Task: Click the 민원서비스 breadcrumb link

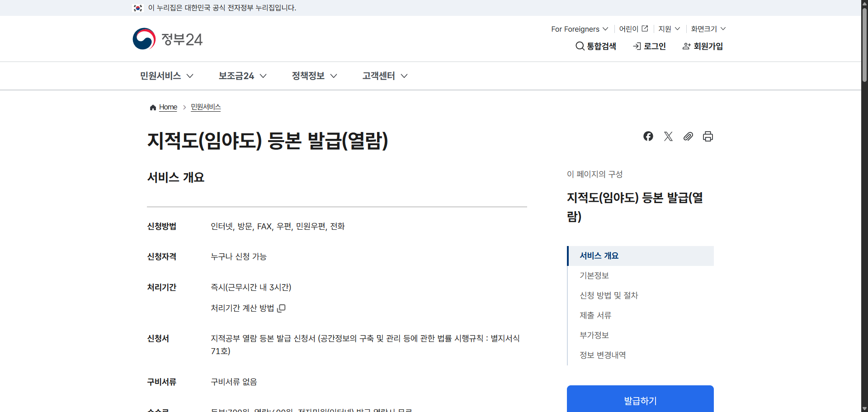Action: tap(206, 107)
